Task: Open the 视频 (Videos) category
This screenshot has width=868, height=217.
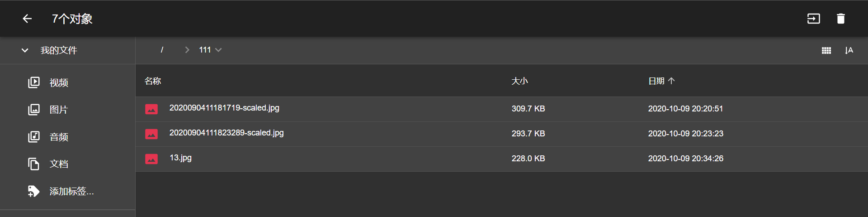Action: (x=59, y=82)
